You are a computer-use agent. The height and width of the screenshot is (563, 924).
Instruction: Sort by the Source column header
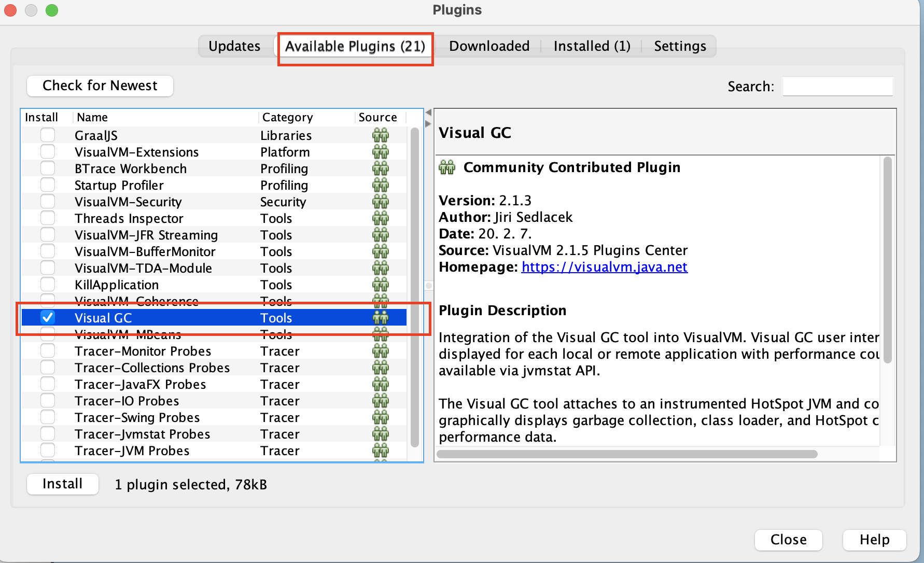coord(380,117)
